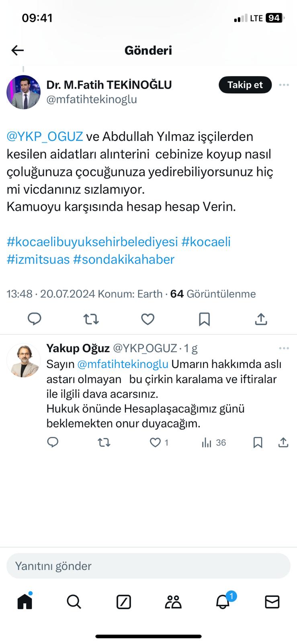Screen dimensions: 297x644
Task: Open the more options menu on the main post
Action: (x=284, y=85)
